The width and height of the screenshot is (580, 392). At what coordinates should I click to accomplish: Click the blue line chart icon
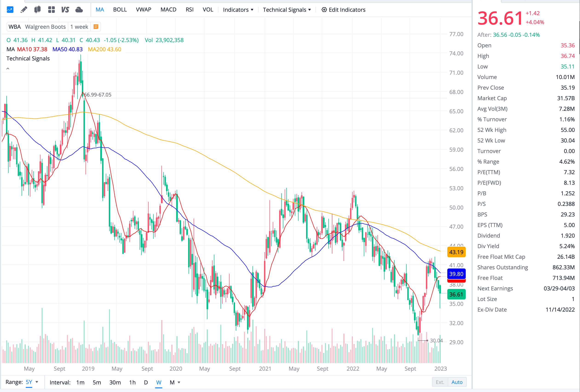(x=10, y=10)
